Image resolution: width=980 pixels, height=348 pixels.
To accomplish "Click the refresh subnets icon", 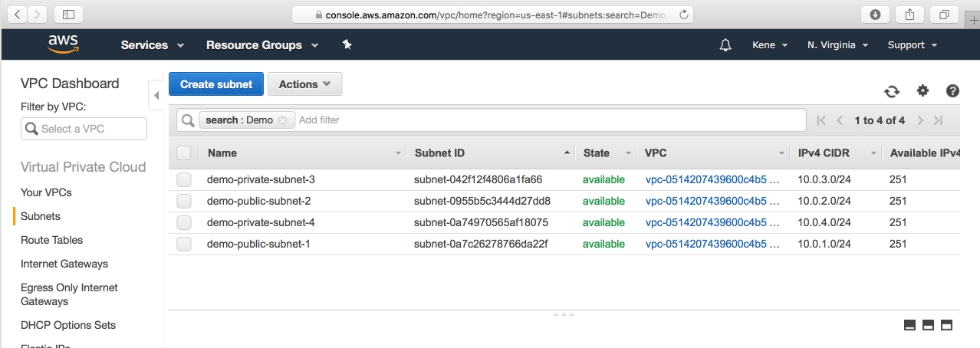I will coord(891,91).
